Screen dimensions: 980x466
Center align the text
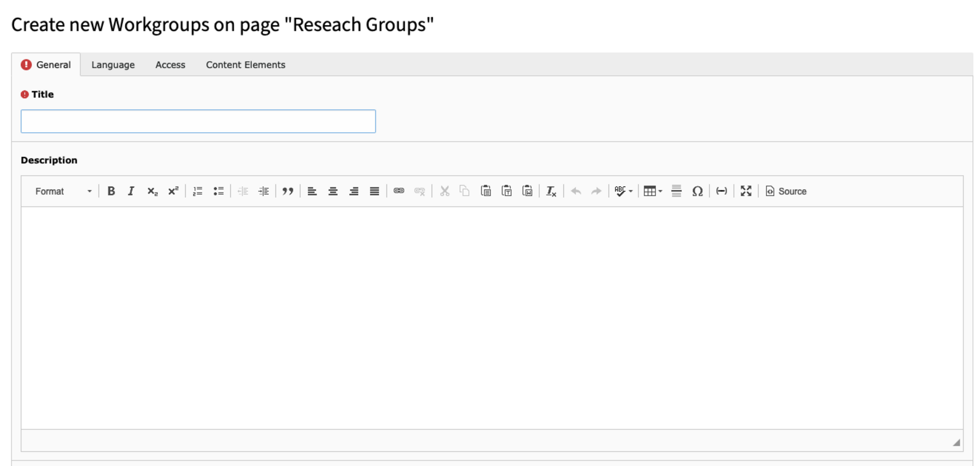click(333, 191)
